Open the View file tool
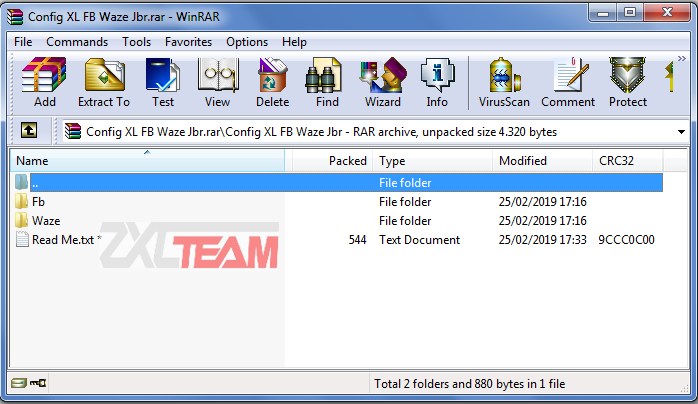Screen dimensions: 698x404 (218, 82)
